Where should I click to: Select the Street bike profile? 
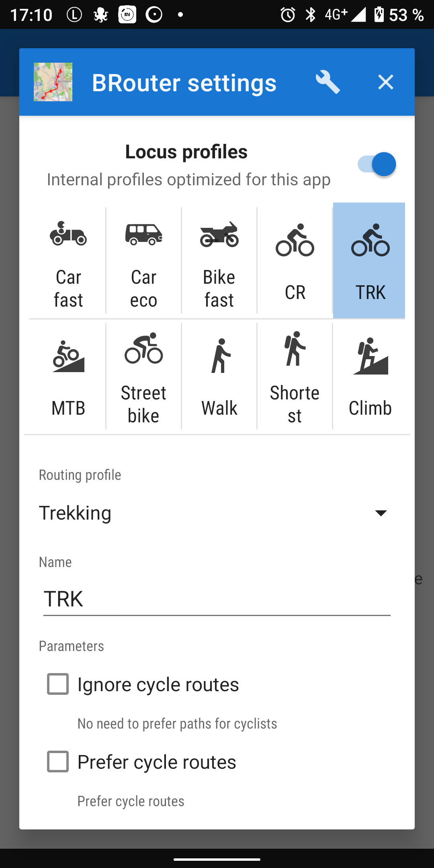(143, 348)
